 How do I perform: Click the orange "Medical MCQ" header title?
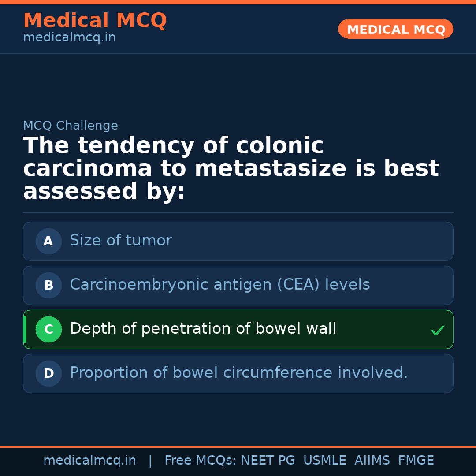pos(95,21)
